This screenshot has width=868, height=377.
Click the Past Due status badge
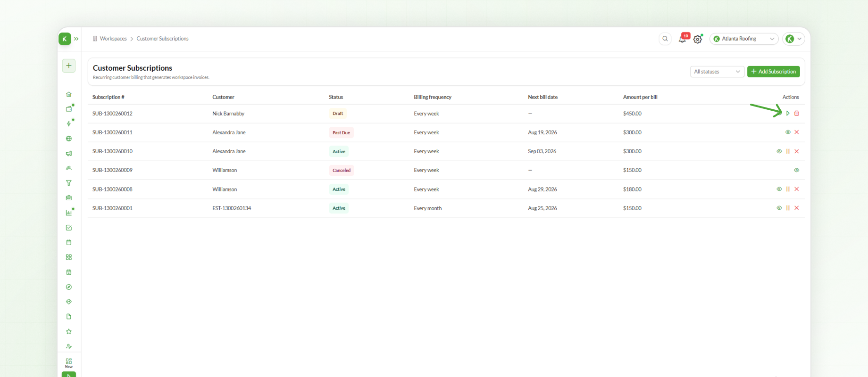[x=341, y=132]
